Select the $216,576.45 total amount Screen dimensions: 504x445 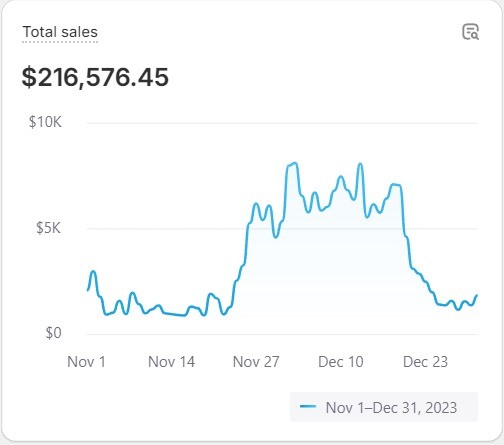click(95, 77)
